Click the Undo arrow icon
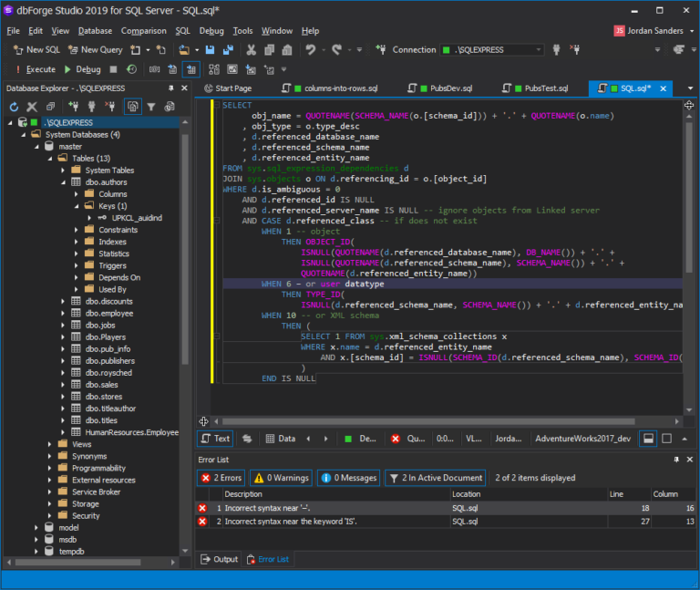 tap(310, 50)
